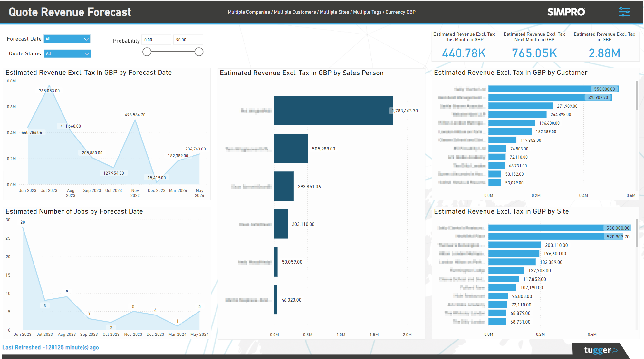Click the Jun 2023 point showing 28 jobs

[23, 227]
